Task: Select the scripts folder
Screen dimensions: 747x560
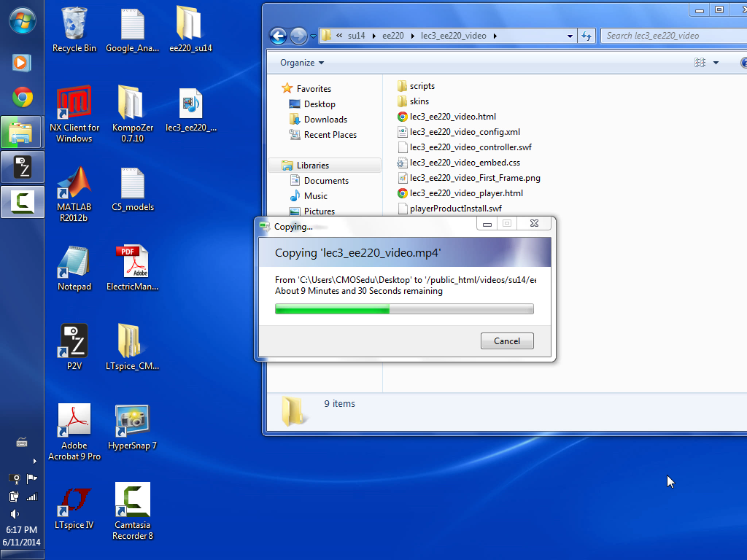Action: 416,86
